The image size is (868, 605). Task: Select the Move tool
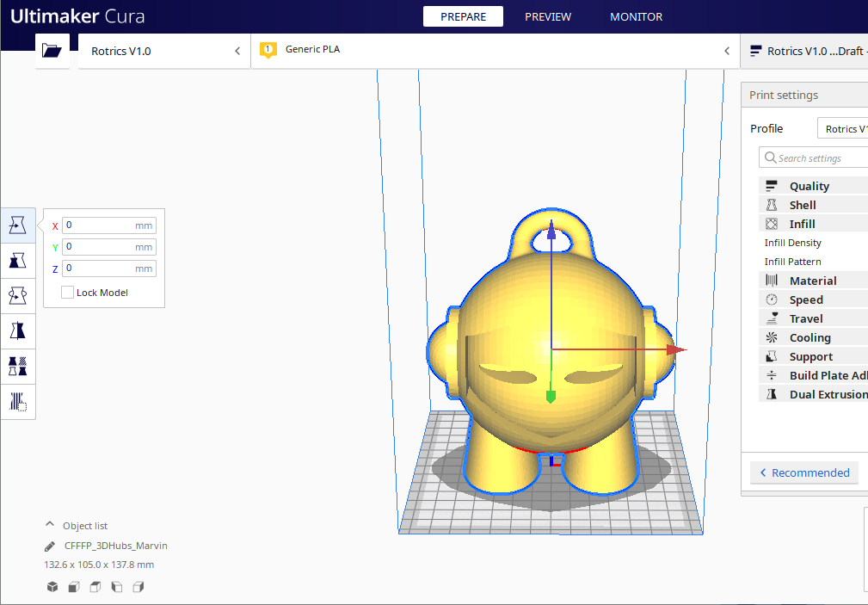point(18,225)
